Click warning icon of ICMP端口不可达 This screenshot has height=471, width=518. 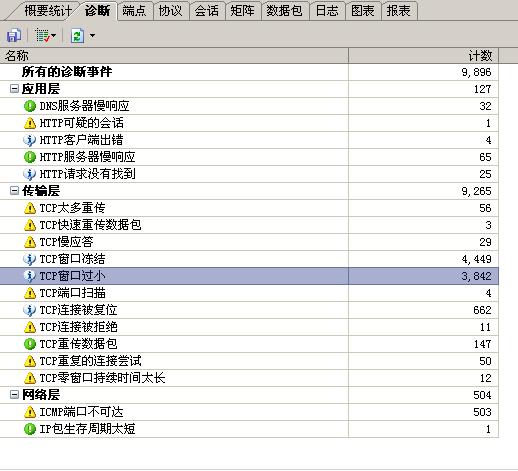coord(30,412)
